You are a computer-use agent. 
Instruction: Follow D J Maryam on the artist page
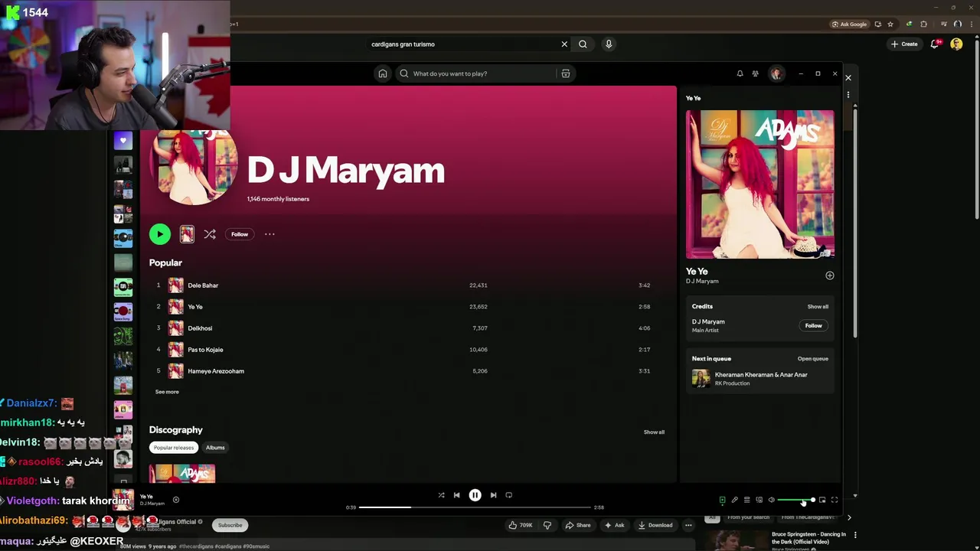tap(240, 234)
